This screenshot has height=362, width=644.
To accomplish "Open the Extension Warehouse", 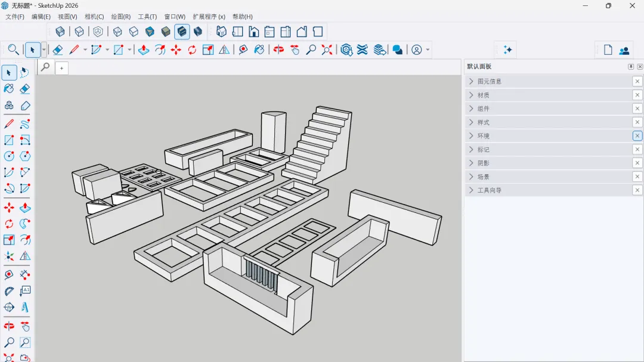I will coord(363,49).
